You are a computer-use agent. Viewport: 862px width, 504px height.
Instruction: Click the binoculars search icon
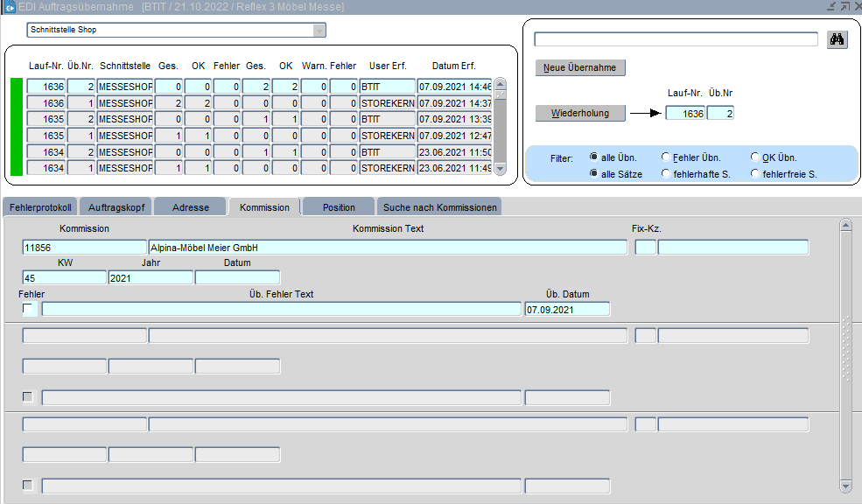tap(837, 39)
